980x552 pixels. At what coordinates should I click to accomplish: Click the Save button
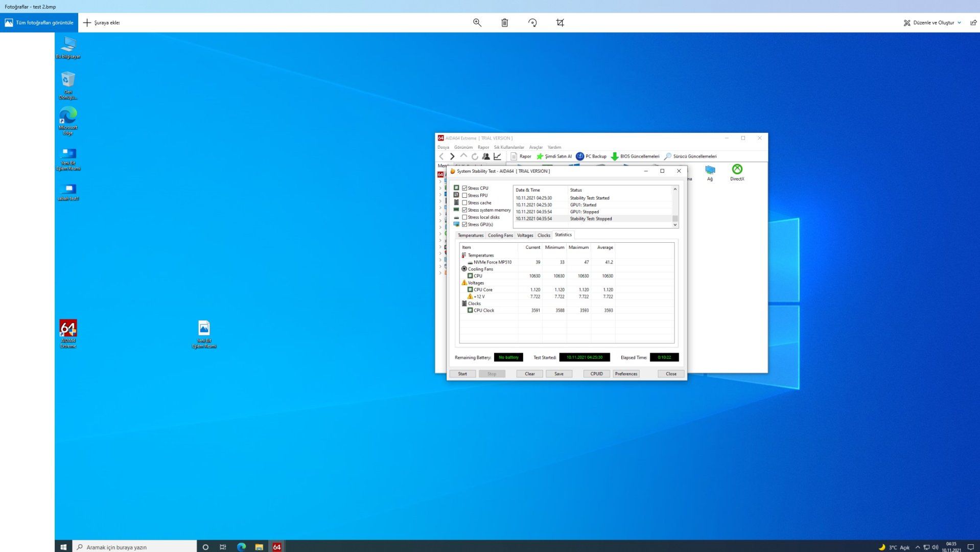coord(559,374)
